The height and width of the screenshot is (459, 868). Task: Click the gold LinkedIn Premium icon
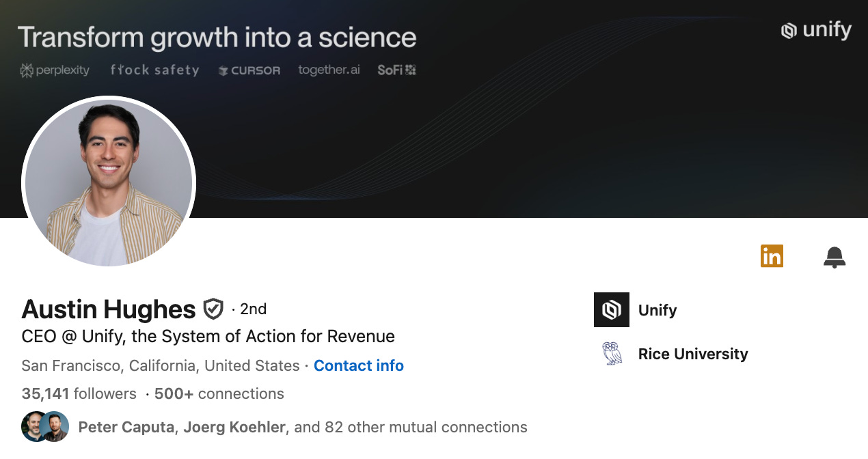coord(772,256)
